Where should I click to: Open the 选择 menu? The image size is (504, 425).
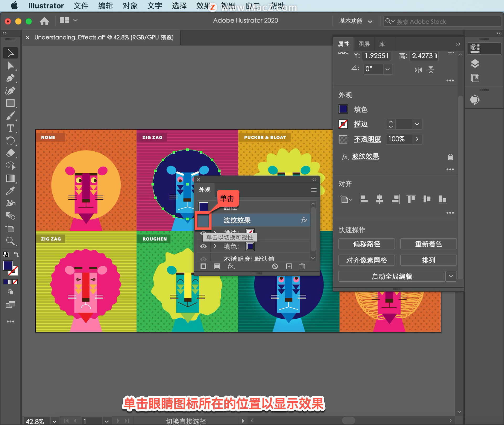179,6
